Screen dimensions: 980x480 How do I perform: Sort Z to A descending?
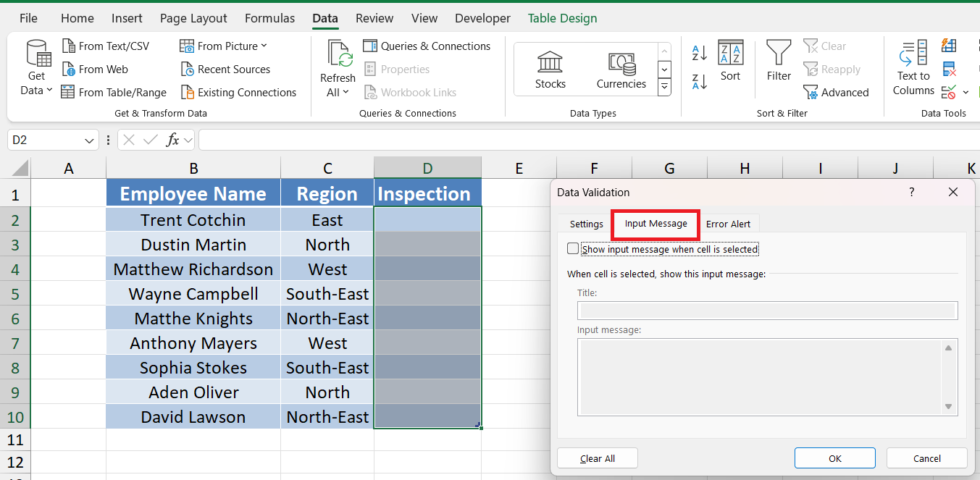(x=700, y=81)
